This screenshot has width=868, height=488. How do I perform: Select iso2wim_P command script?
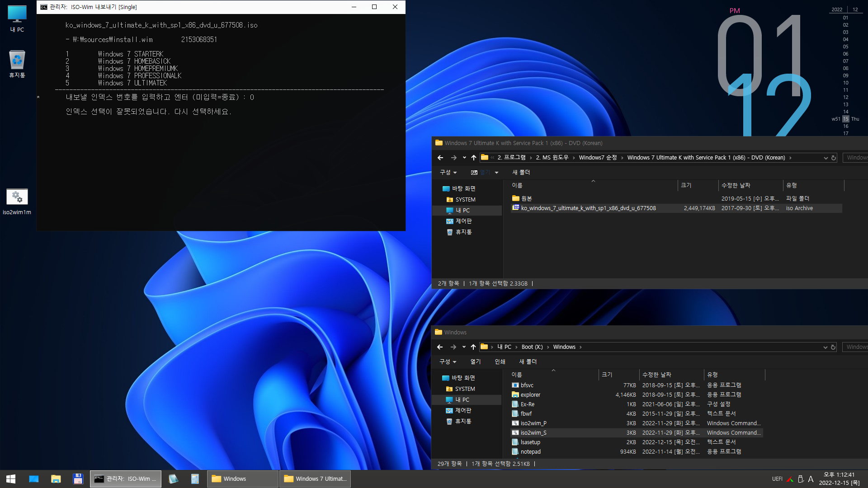637,423
